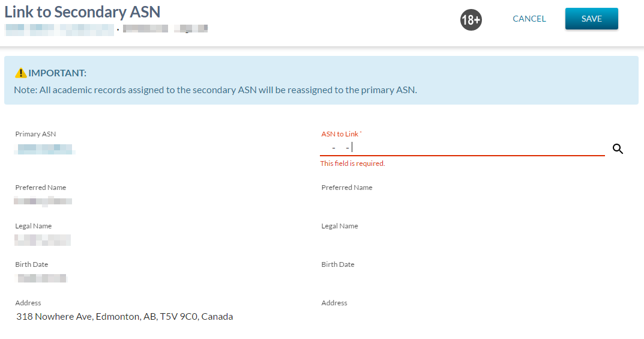Click the Preferred Name label under ASN to Link
The height and width of the screenshot is (339, 644).
click(347, 188)
